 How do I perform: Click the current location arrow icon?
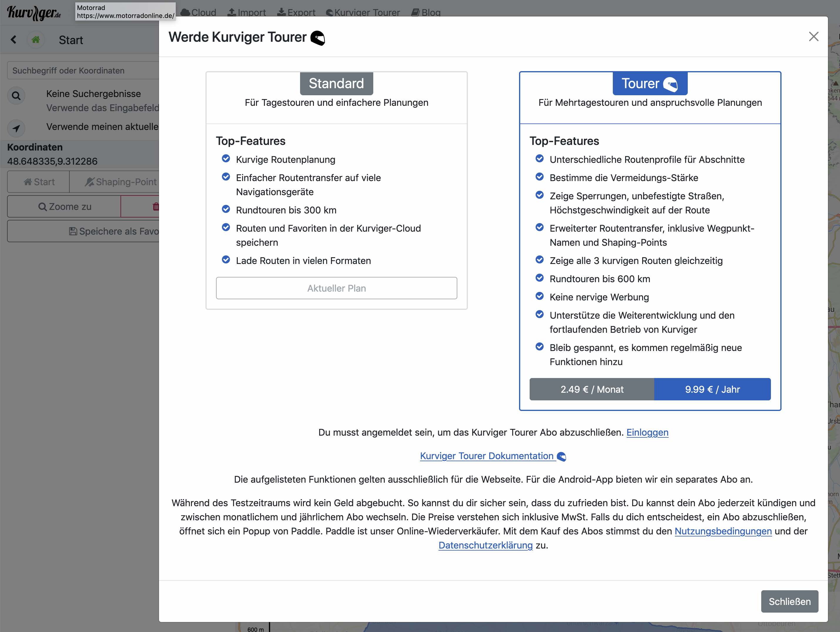(16, 128)
